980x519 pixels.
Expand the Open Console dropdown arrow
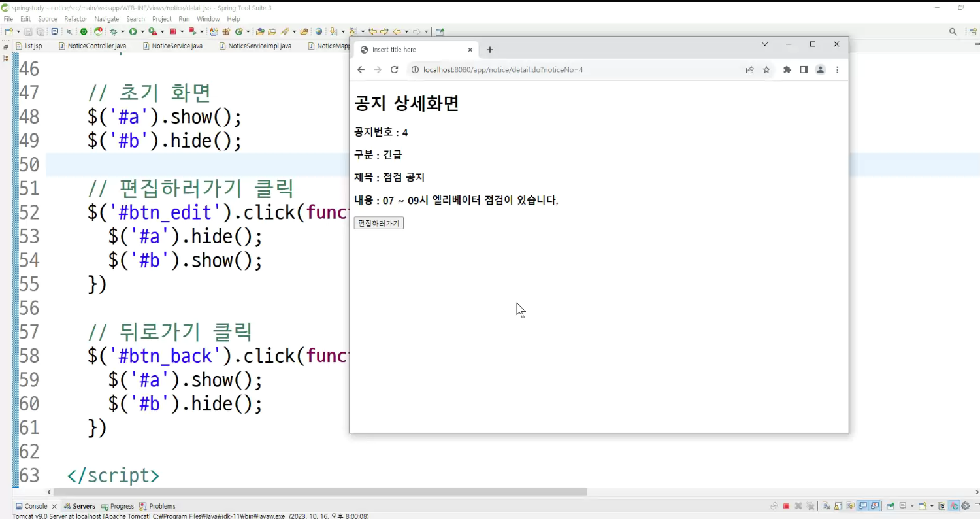(932, 506)
